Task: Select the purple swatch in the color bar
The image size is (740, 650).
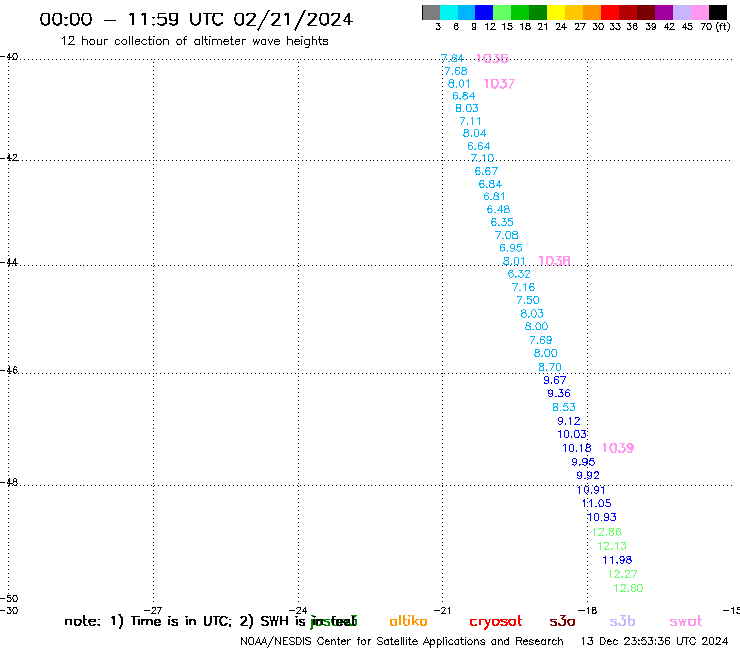Action: (664, 12)
